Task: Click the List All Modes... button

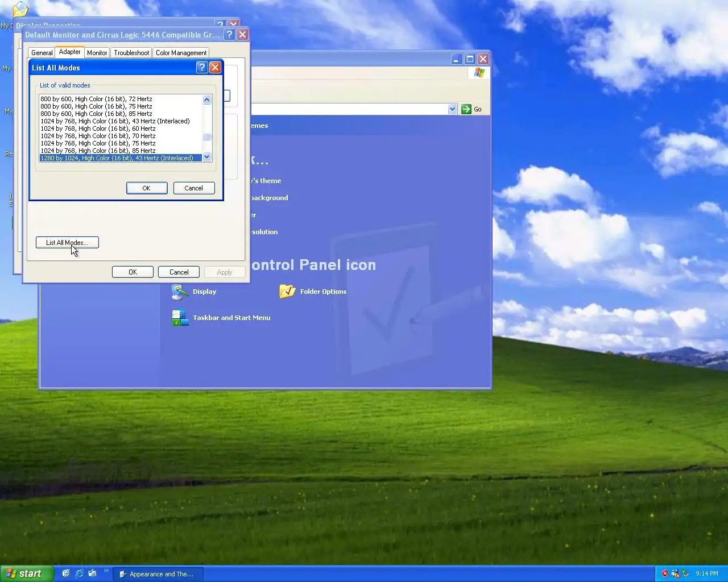Action: tap(67, 243)
